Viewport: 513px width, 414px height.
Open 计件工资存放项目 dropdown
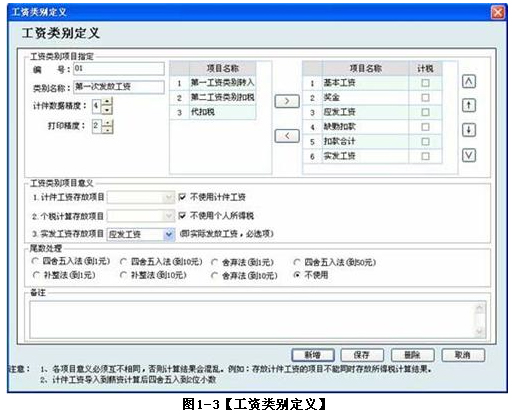tap(169, 197)
